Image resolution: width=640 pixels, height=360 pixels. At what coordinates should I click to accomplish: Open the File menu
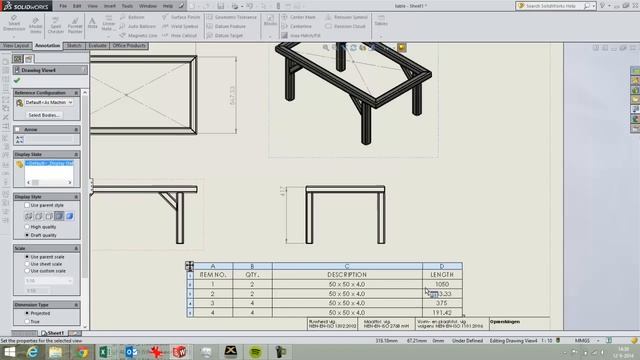63,6
